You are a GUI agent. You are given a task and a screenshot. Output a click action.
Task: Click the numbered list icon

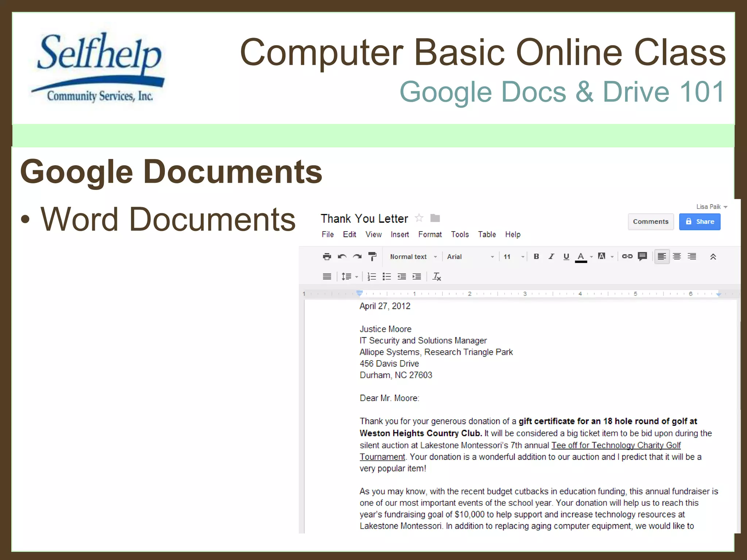point(372,277)
